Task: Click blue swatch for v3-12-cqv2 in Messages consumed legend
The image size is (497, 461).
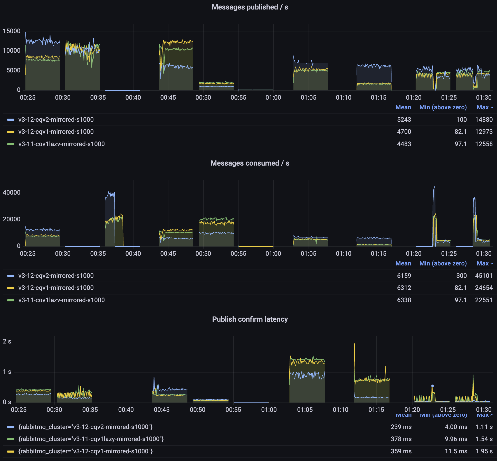Action: click(11, 276)
